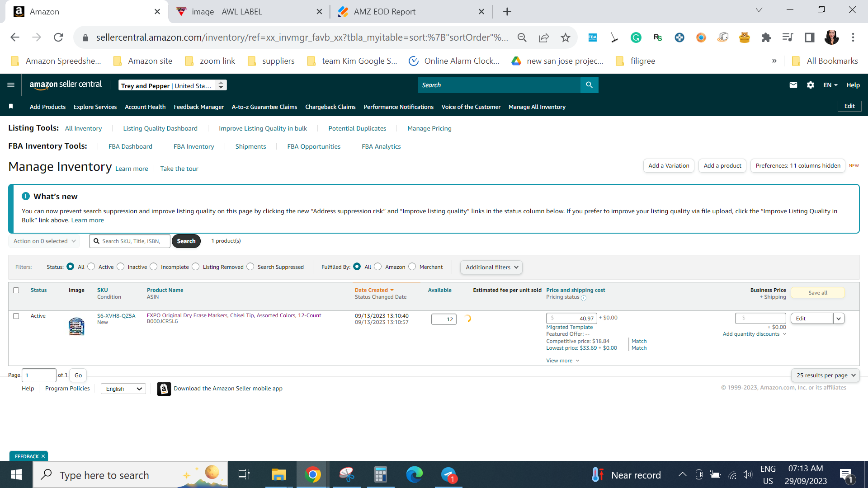Open 25 results per page dropdown
Viewport: 868px width, 488px height.
826,375
